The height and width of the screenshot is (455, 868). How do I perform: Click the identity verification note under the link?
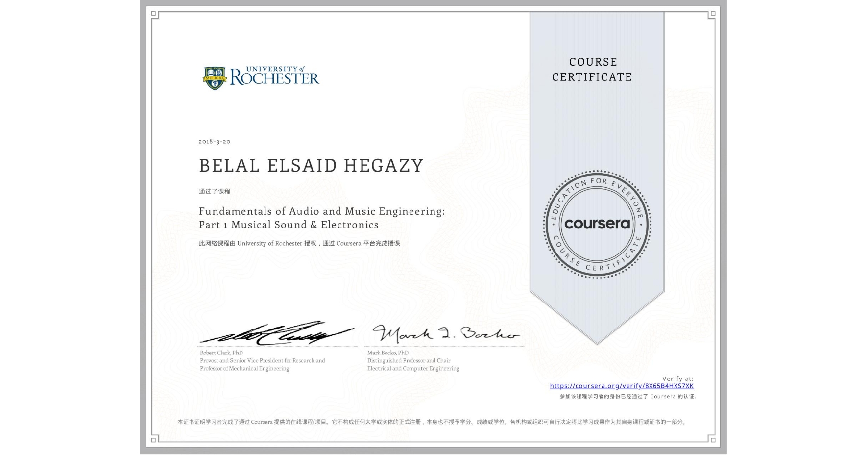[627, 396]
